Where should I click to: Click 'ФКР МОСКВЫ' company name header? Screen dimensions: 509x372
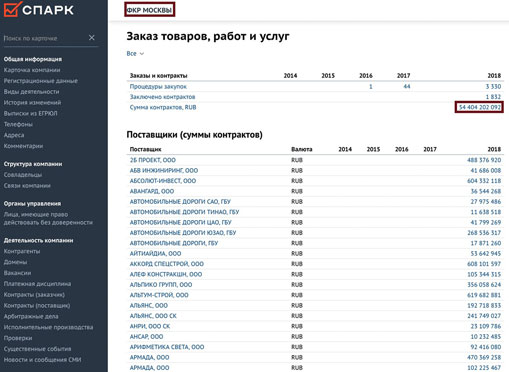click(149, 10)
